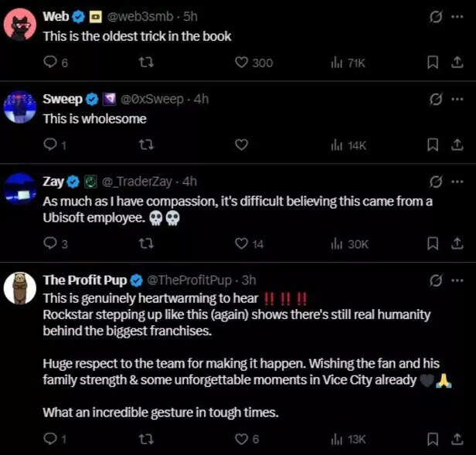The width and height of the screenshot is (476, 455).
Task: Bookmark Zay's Ubisoft employee tweet
Action: (x=433, y=243)
